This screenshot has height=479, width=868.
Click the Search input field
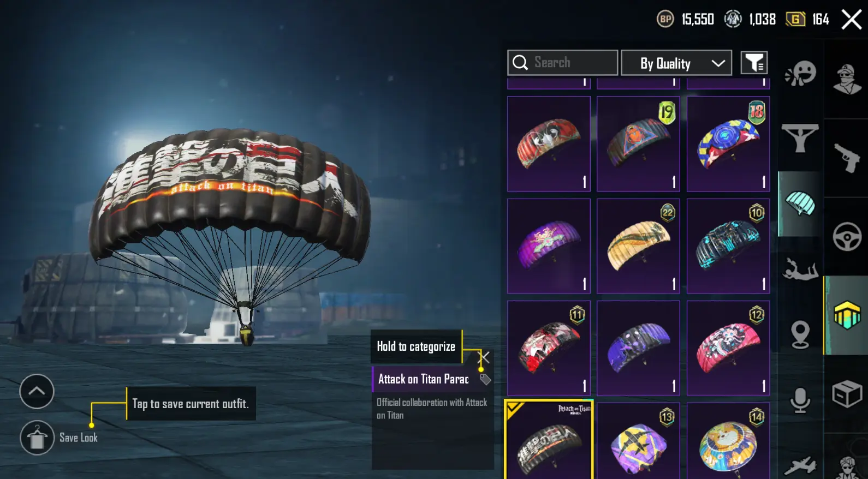coord(563,63)
